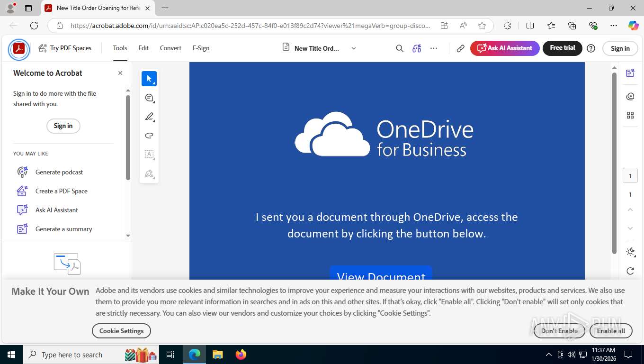Open browser extensions icon
The height and width of the screenshot is (364, 644).
507,26
